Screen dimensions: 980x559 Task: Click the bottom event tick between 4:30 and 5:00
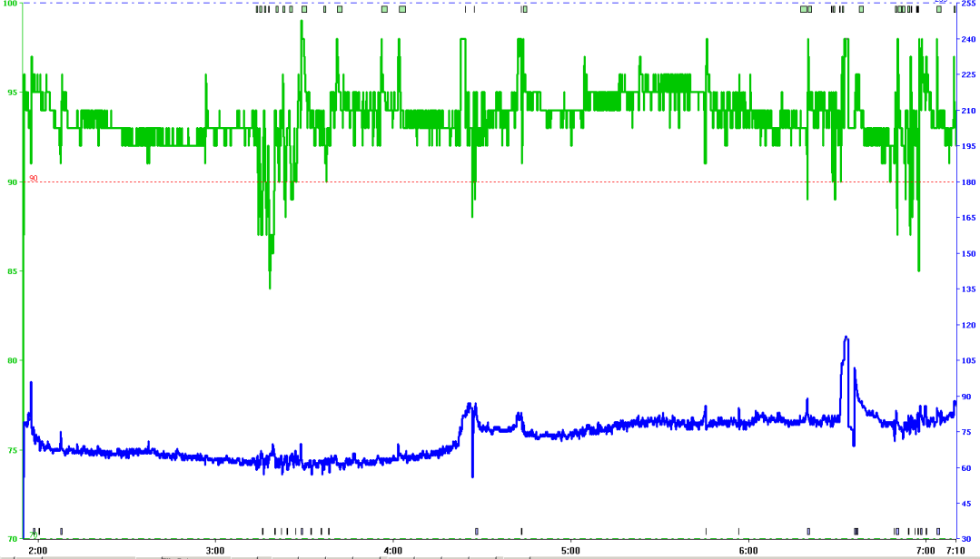(521, 531)
